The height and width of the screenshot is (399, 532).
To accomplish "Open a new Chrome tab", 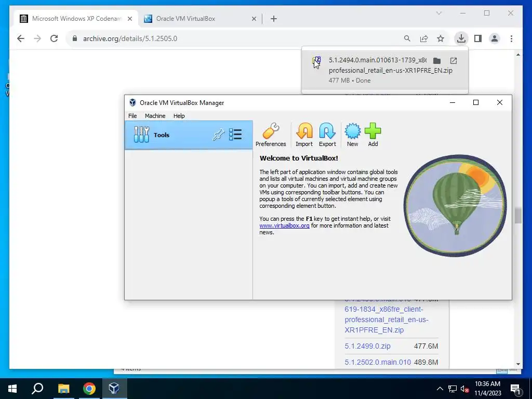I will [274, 19].
